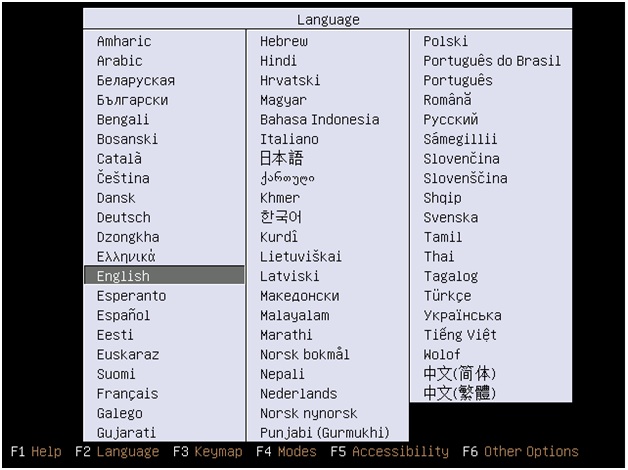628x470 pixels.
Task: Choose Amharic at top of list
Action: click(x=124, y=41)
